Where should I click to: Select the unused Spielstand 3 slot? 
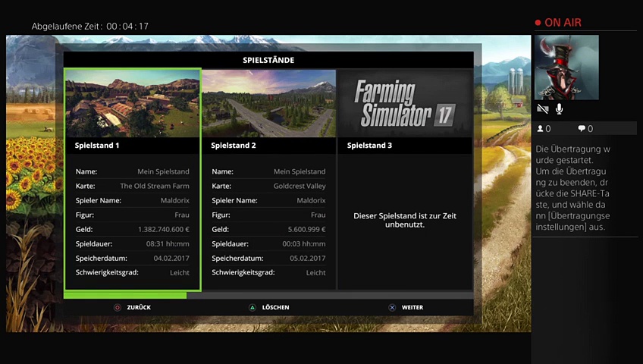point(404,220)
